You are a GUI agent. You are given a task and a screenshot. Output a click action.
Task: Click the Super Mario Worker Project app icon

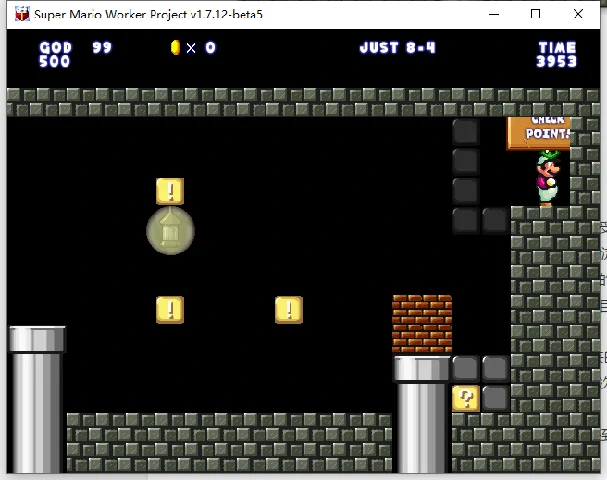pyautogui.click(x=22, y=14)
